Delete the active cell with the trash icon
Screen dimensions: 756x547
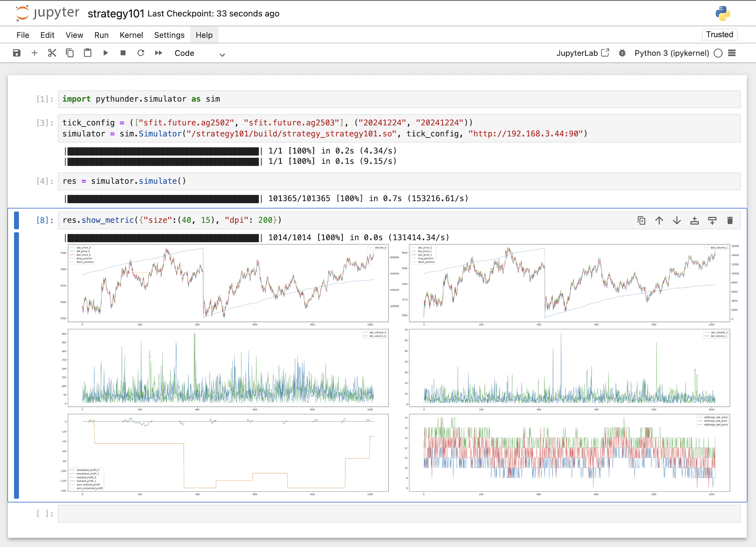[730, 220]
